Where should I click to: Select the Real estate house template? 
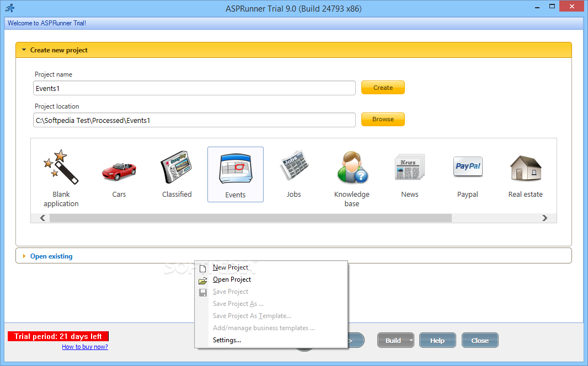click(x=526, y=168)
